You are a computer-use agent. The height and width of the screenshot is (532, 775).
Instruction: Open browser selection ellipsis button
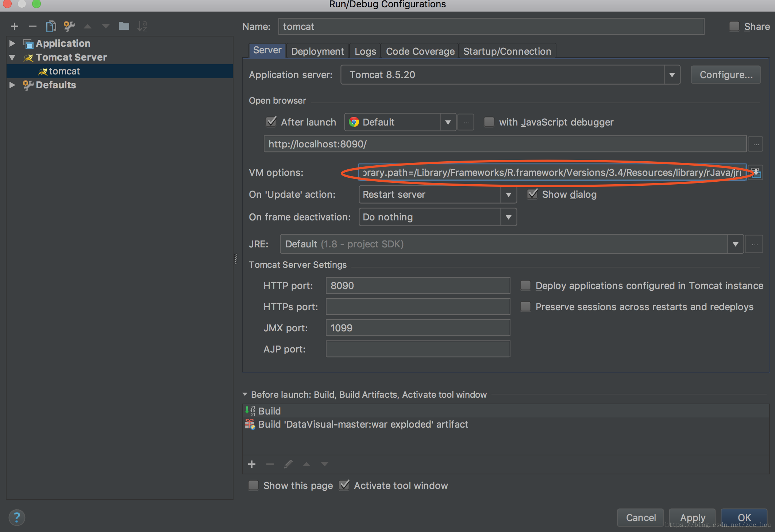[466, 122]
